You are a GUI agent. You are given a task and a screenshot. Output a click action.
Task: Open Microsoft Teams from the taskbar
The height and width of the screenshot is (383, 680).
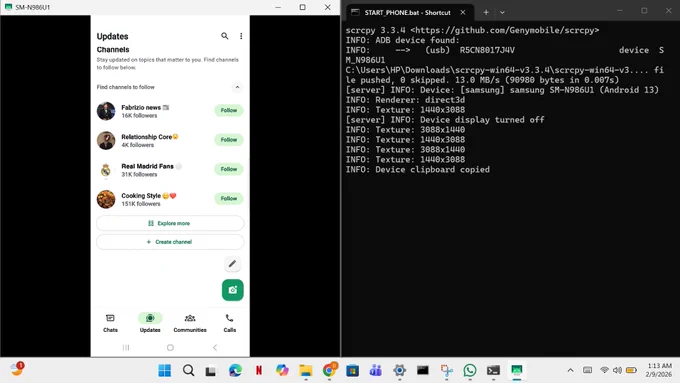376,370
